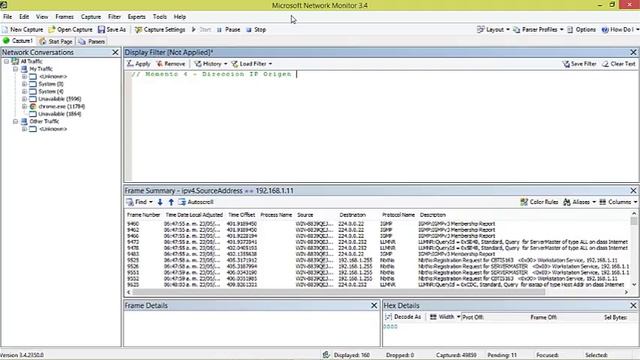This screenshot has width=640, height=360.
Task: Expand the System (0) tree node
Action: pos(24,84)
